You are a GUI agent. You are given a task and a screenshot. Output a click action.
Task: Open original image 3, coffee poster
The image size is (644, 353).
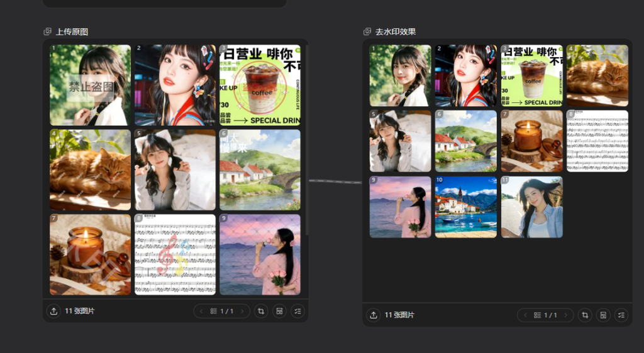pos(260,85)
